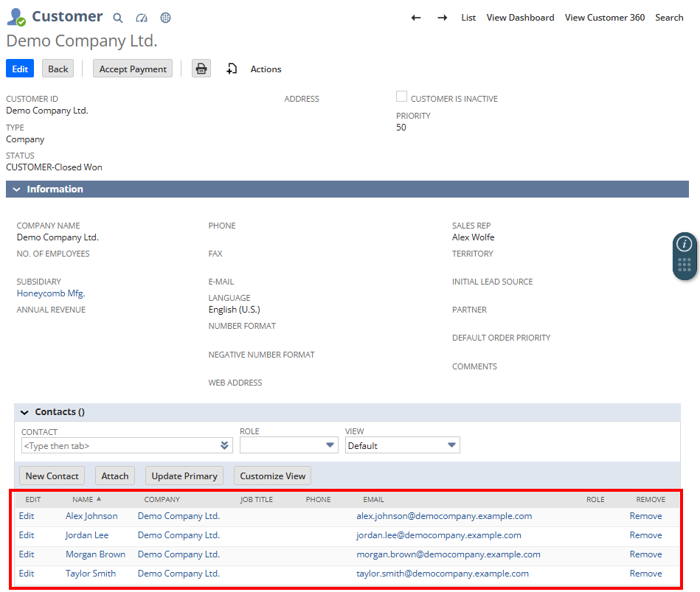Click morgan.brown@democompany.example.com email

[x=448, y=554]
